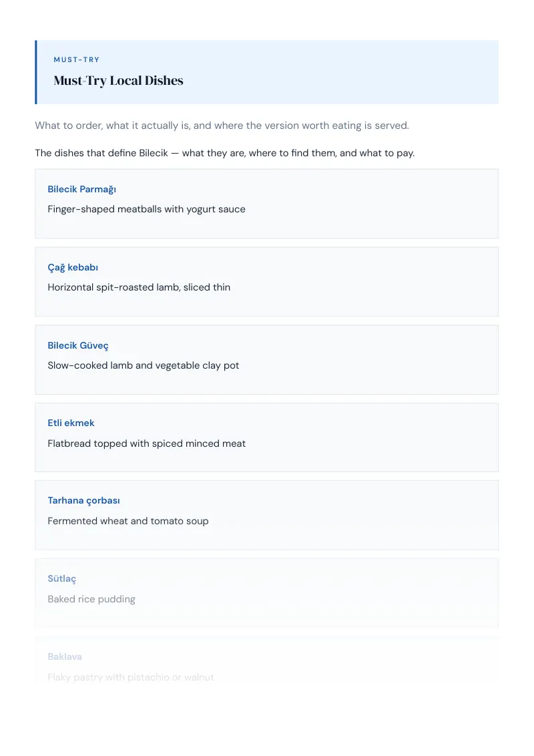
Task: Click the 'Flatbread topped with spiced minced meat' text
Action: point(146,443)
